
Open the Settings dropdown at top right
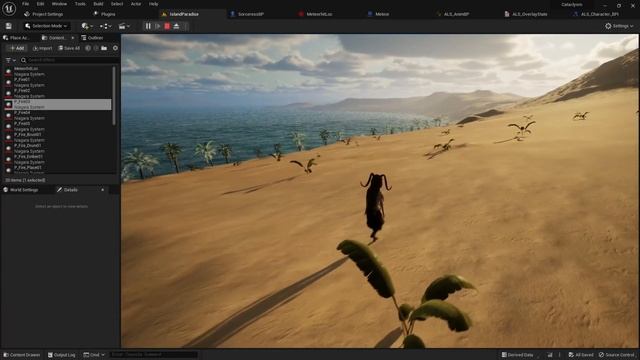pyautogui.click(x=619, y=26)
